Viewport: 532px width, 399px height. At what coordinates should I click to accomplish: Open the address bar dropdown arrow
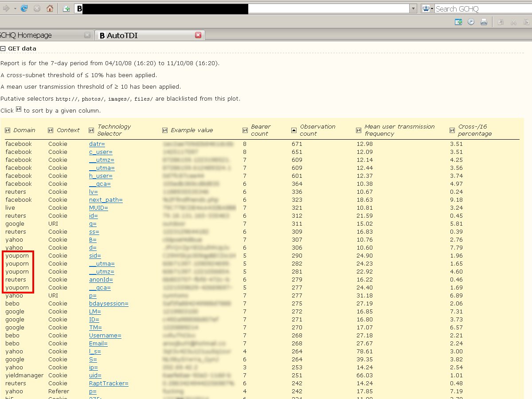(413, 8)
